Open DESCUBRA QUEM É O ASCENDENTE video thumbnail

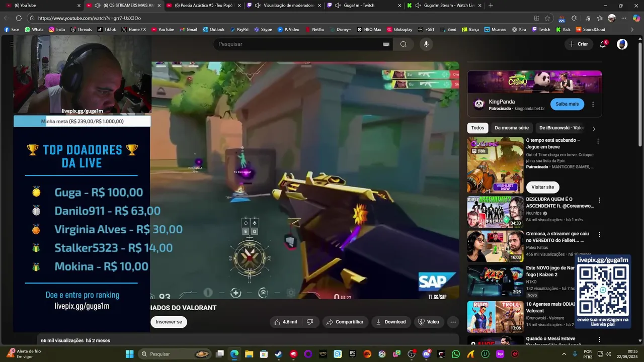pyautogui.click(x=495, y=212)
